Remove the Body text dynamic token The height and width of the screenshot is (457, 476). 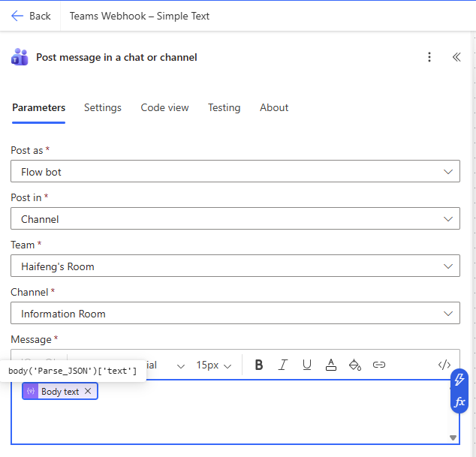point(88,391)
